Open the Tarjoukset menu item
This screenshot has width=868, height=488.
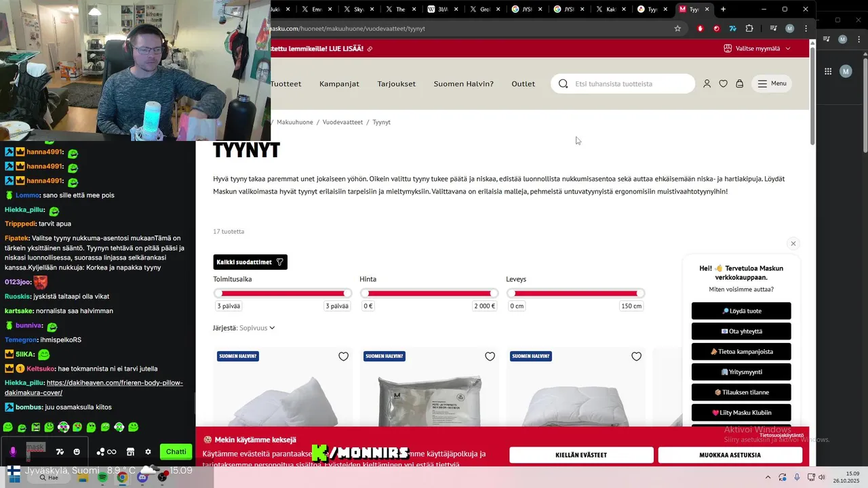click(x=397, y=84)
